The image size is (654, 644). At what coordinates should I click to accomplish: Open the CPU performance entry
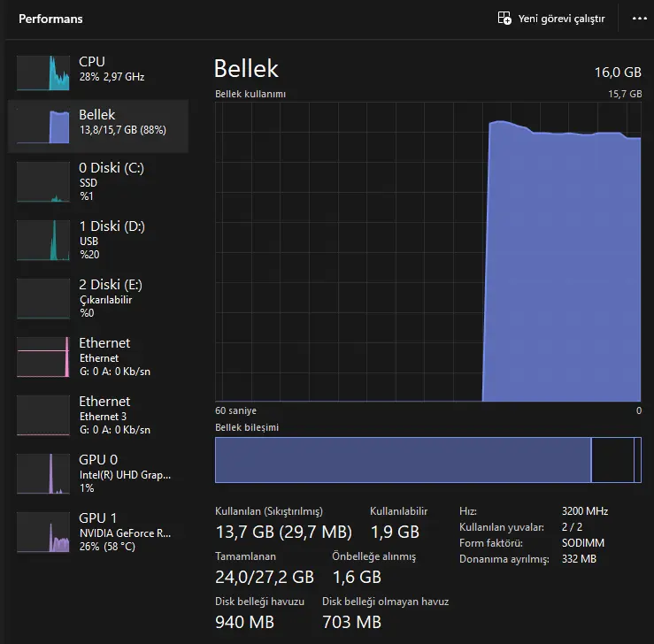[x=98, y=73]
